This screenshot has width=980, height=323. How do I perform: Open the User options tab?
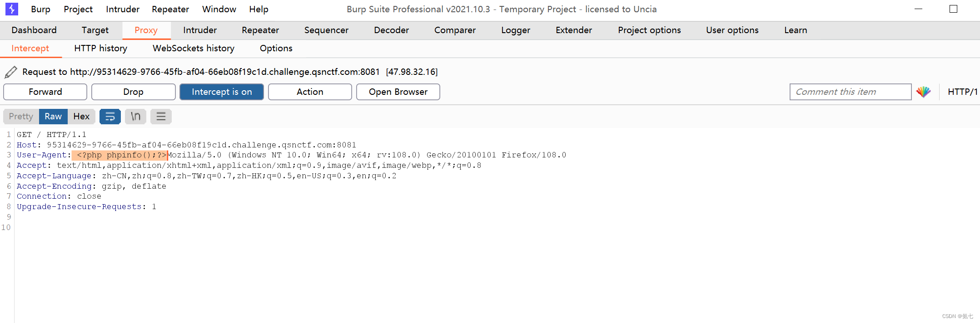click(732, 30)
